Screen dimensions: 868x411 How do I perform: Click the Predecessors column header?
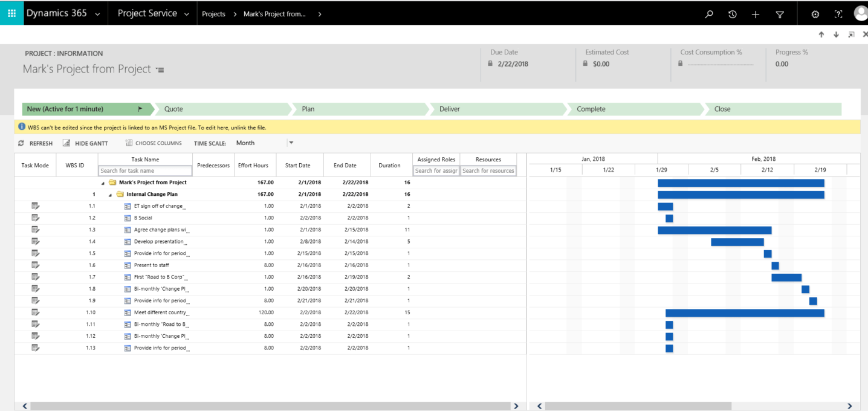coord(213,166)
